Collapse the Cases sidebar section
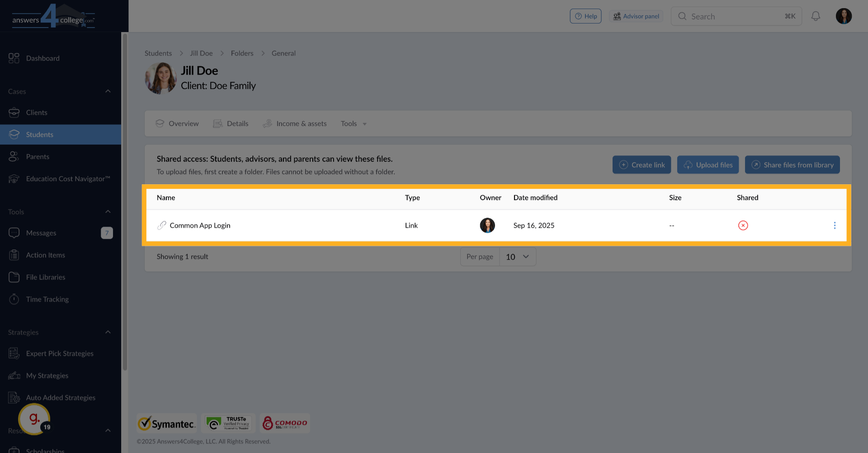 108,91
